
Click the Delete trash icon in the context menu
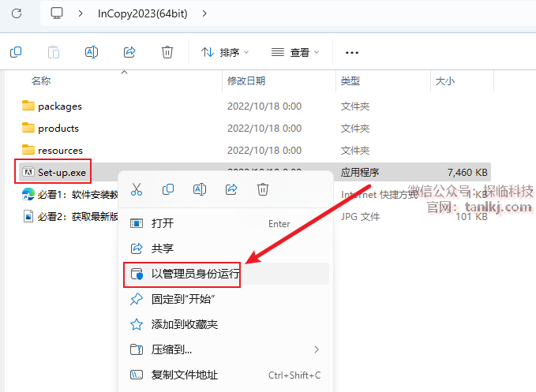pos(263,189)
